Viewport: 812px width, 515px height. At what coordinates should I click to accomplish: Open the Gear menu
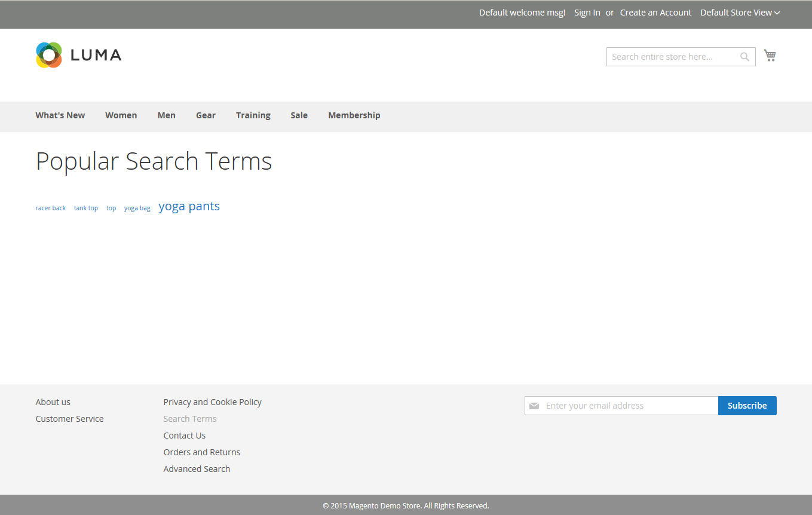(206, 115)
